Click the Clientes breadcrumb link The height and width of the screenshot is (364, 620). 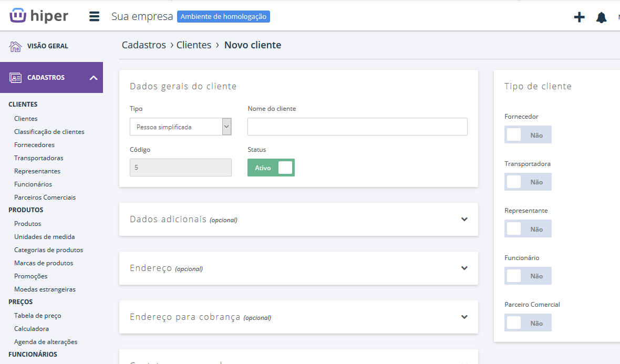pyautogui.click(x=194, y=45)
